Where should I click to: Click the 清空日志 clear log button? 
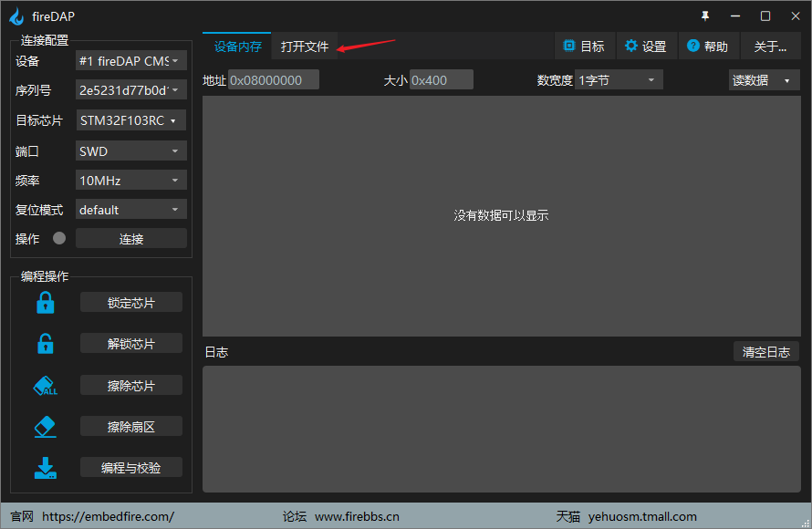click(765, 352)
